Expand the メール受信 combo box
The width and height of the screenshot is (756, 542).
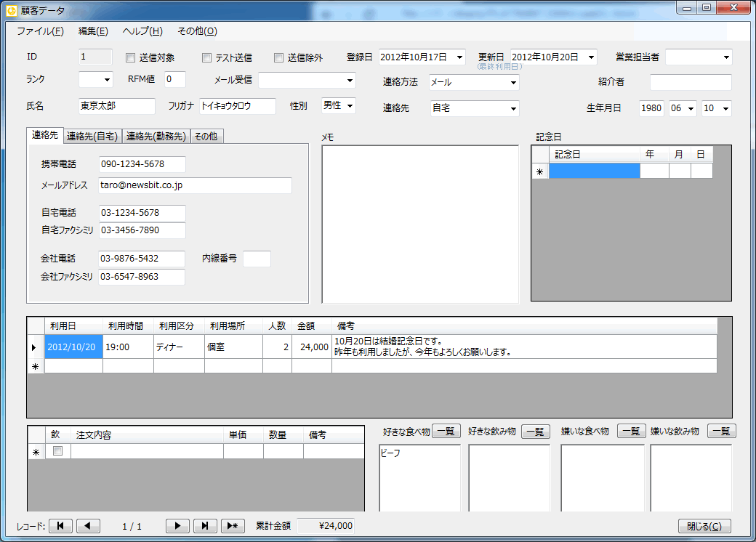[x=350, y=81]
